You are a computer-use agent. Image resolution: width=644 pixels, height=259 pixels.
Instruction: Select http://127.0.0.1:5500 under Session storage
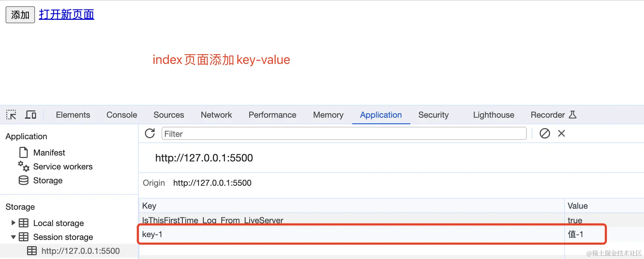[80, 251]
